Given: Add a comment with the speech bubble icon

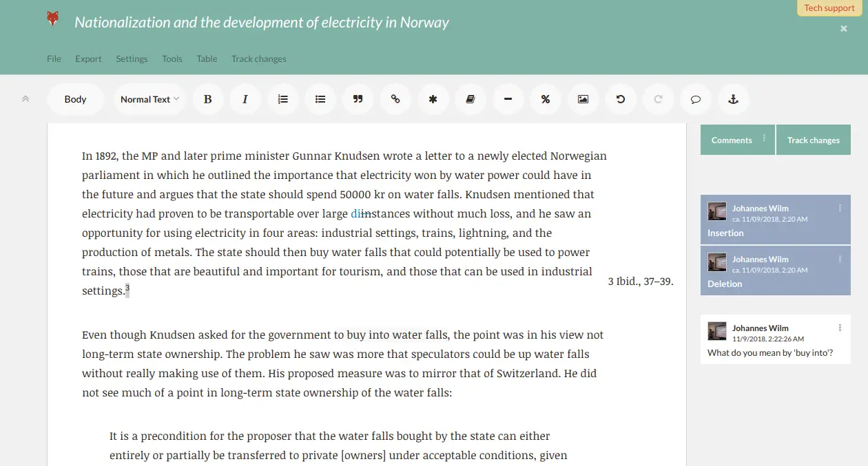Looking at the screenshot, I should click(696, 99).
